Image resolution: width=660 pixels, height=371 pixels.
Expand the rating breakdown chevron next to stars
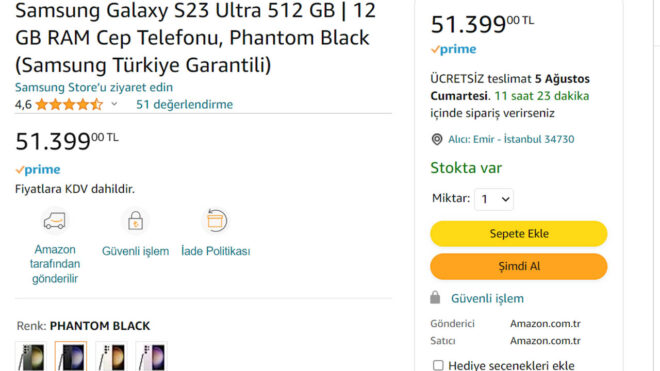tap(114, 104)
